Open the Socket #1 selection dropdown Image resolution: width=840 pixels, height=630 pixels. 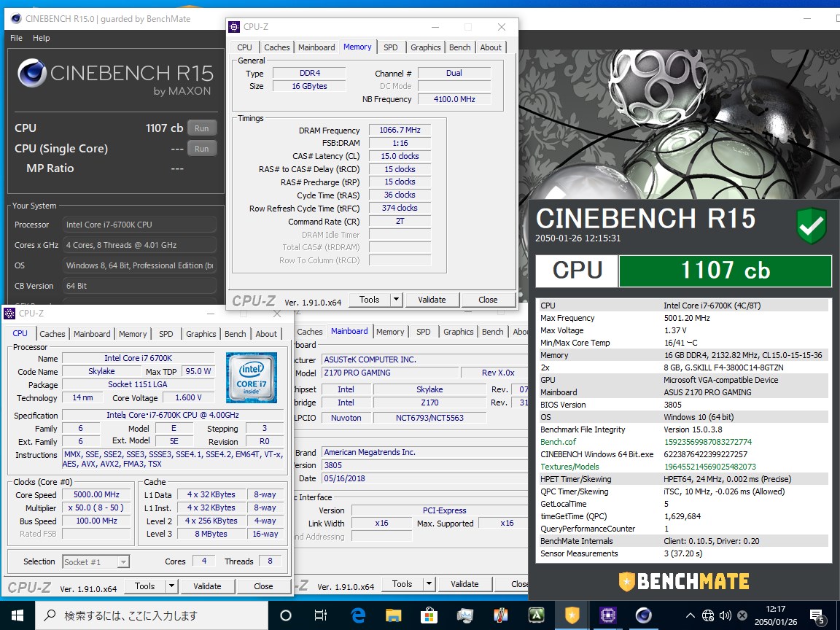pyautogui.click(x=96, y=561)
